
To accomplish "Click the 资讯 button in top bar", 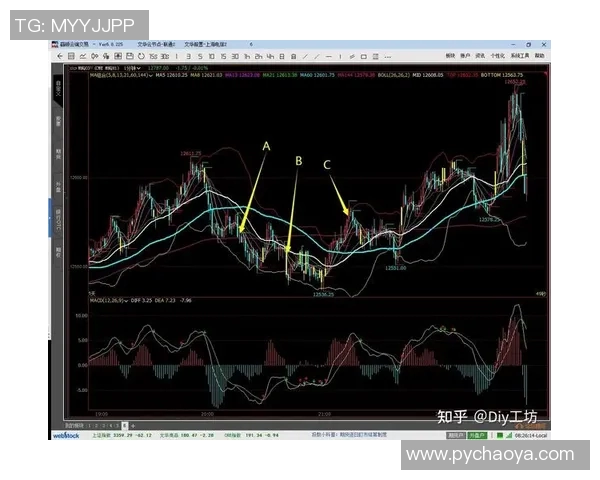I will tap(480, 56).
